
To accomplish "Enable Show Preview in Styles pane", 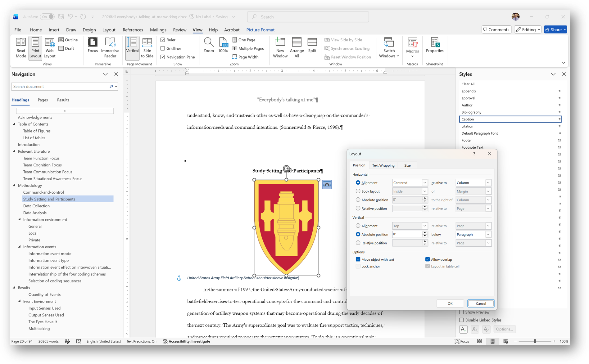I will point(461,312).
